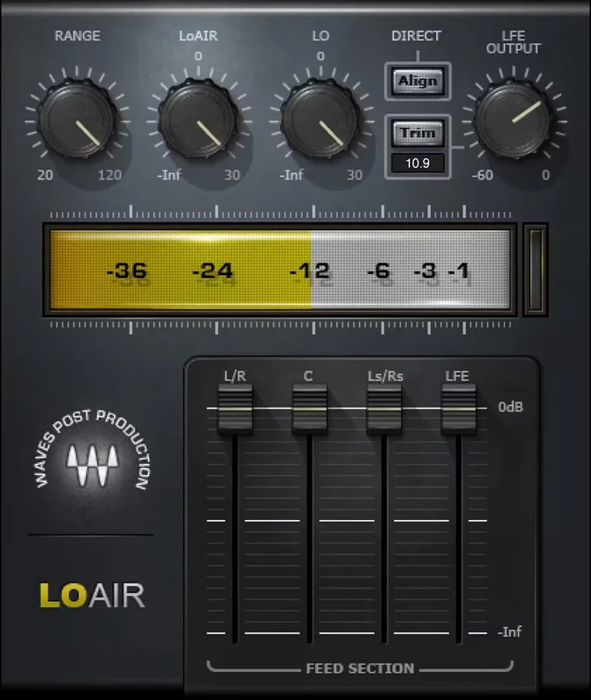
Task: Click the LFE OUTPUT knob
Action: (x=513, y=118)
